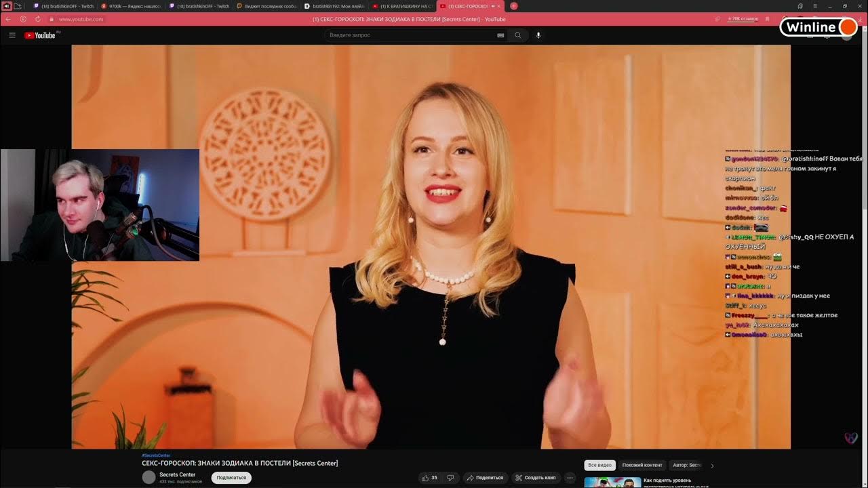Screen dimensions: 868x488
Task: Select the Похожий контент chip
Action: coord(642,466)
